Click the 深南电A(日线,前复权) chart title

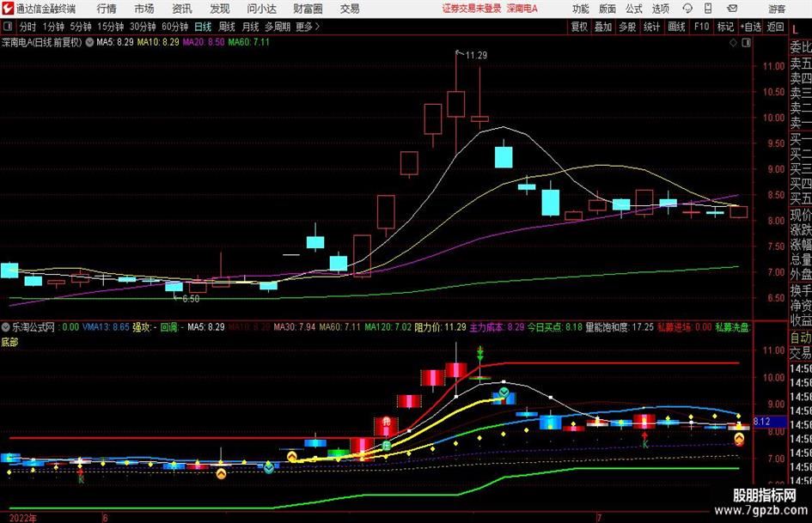[x=42, y=42]
